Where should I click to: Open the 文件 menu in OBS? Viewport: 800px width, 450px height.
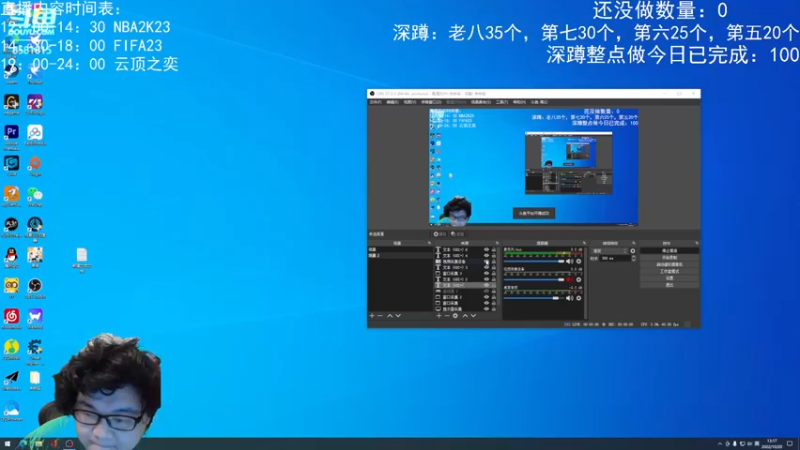pos(375,102)
